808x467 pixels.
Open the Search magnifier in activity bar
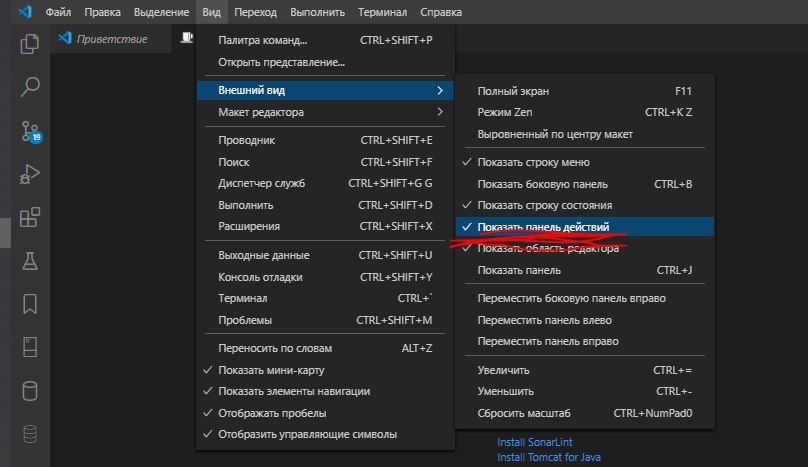coord(30,87)
